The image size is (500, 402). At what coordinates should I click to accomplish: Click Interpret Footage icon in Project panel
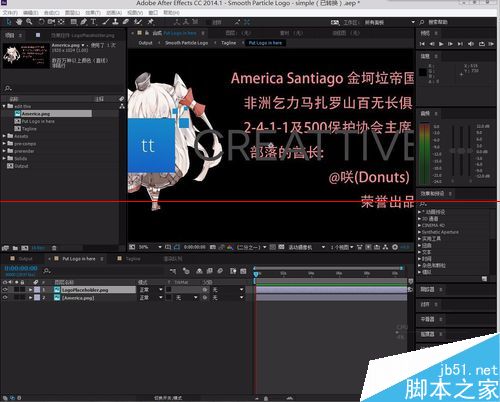click(5, 248)
